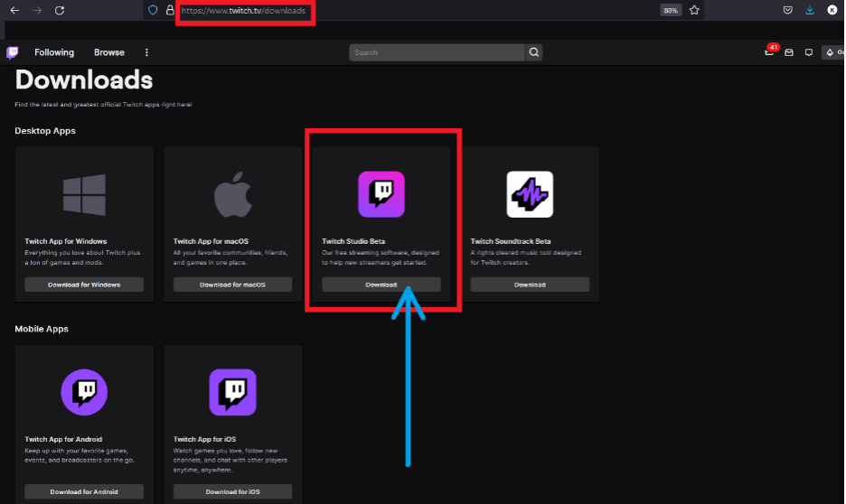Click the browser back arrow
846x504 pixels.
[x=14, y=10]
